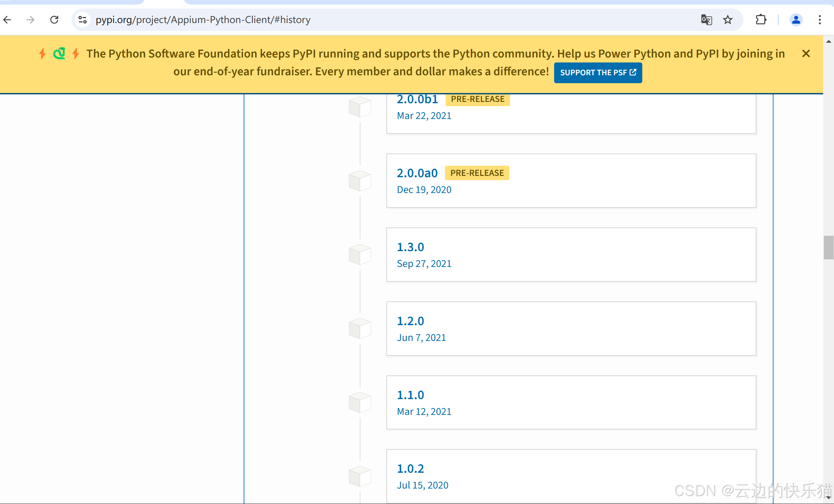Viewport: 834px width, 504px height.
Task: Translate this page icon
Action: [706, 20]
